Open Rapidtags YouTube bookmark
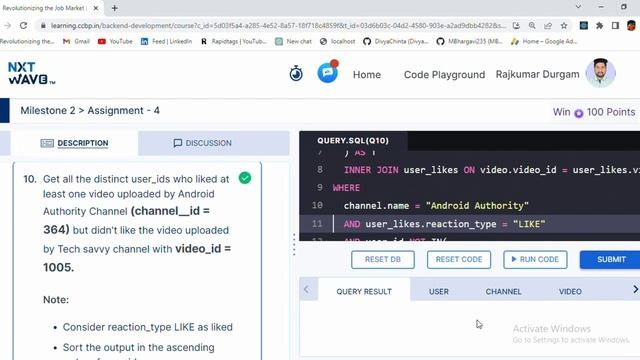 click(233, 41)
